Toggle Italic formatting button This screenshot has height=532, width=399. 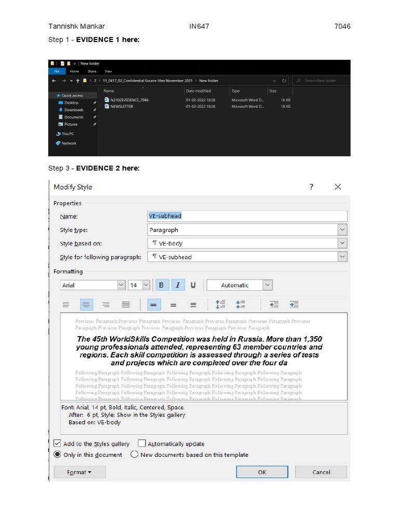point(178,285)
